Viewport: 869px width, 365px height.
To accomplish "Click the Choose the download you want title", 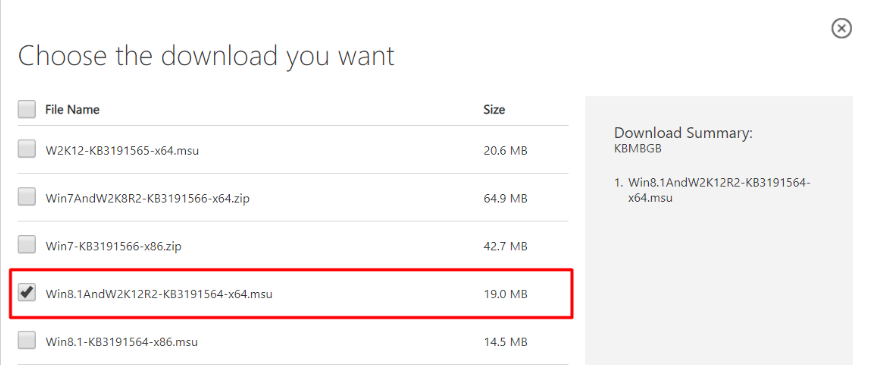I will coord(206,56).
